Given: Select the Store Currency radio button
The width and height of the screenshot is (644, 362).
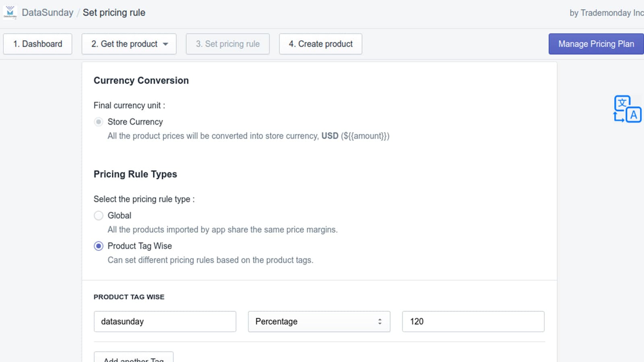Looking at the screenshot, I should [x=98, y=121].
